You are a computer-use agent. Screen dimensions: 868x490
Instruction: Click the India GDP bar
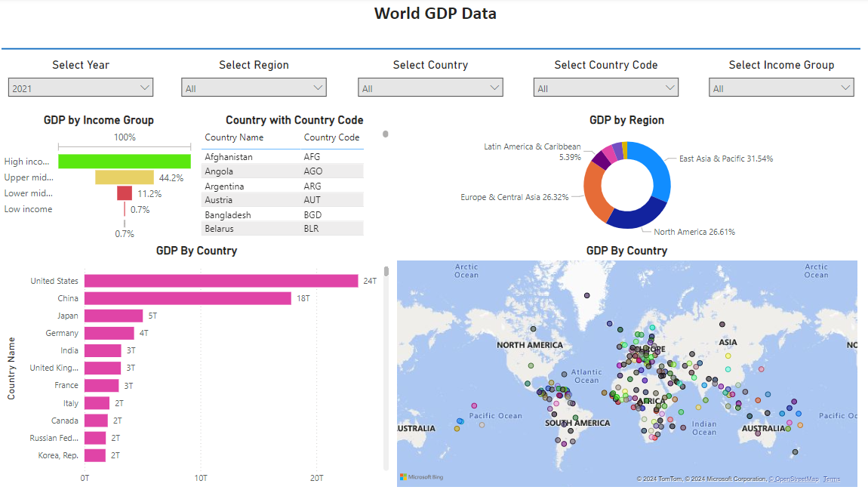tap(103, 350)
